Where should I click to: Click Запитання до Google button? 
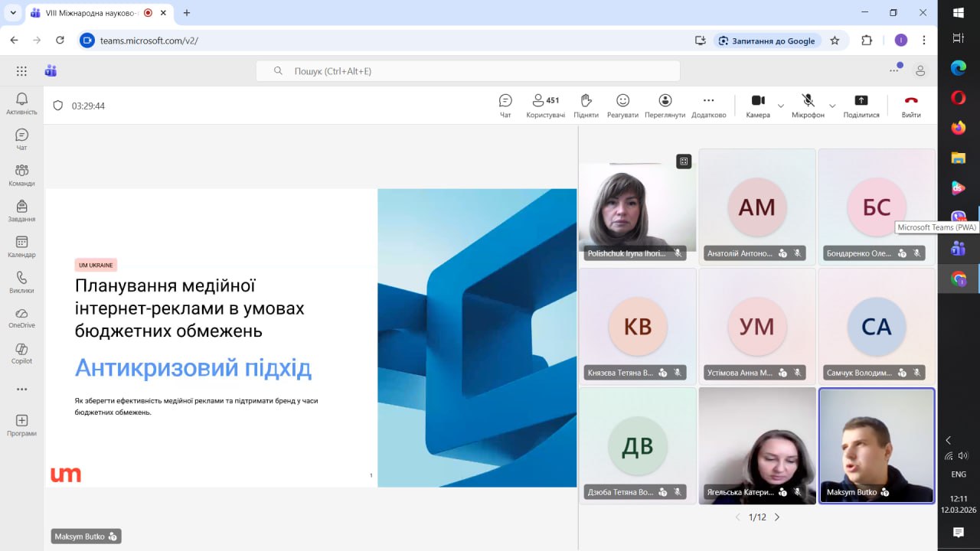click(767, 41)
